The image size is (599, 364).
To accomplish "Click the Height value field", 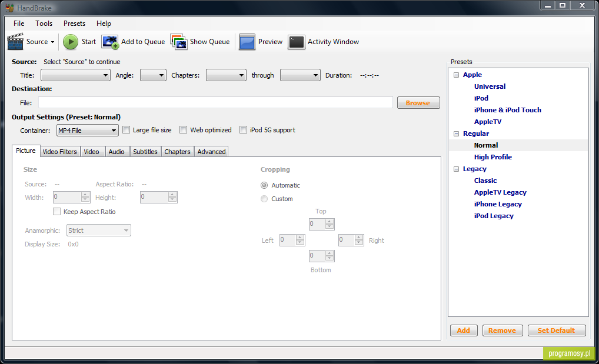I will [x=158, y=197].
